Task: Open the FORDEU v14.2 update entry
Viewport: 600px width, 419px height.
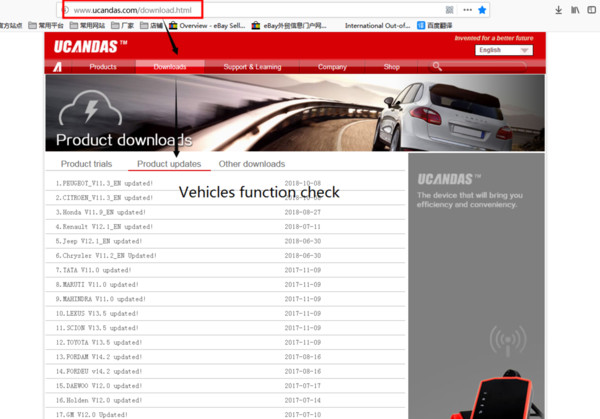Action: click(99, 372)
